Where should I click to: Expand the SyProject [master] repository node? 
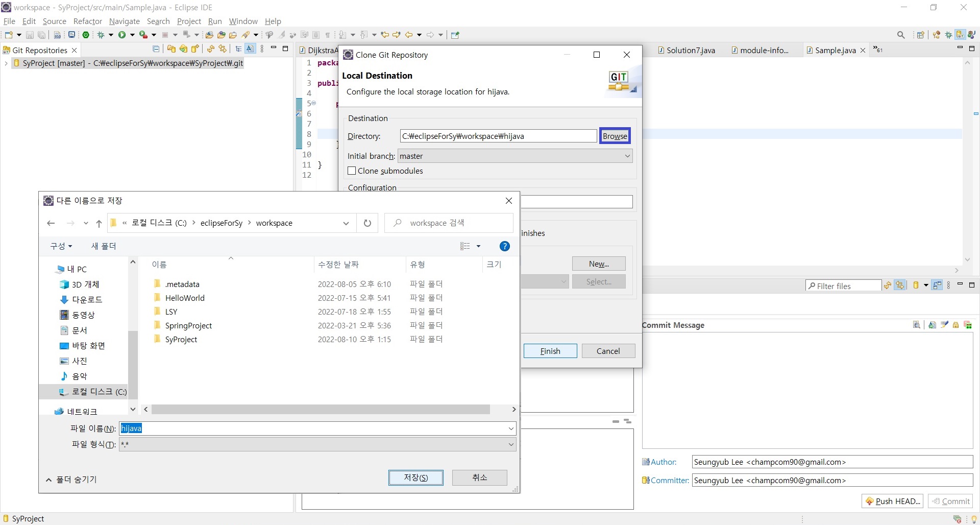coord(6,63)
